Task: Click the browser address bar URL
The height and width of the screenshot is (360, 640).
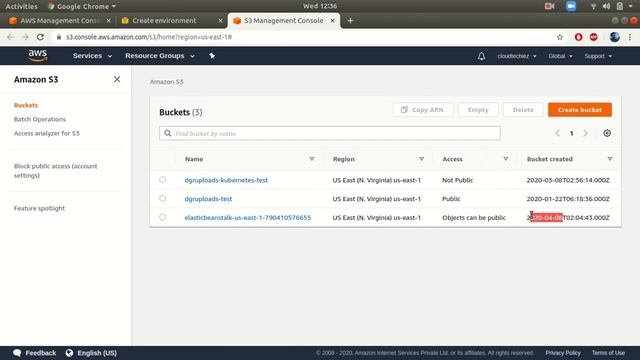Action: pyautogui.click(x=149, y=37)
